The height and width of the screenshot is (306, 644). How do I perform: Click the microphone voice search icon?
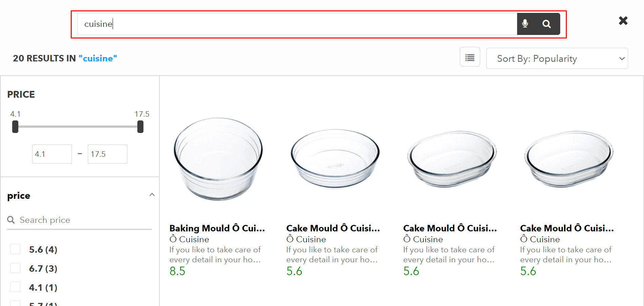point(525,24)
